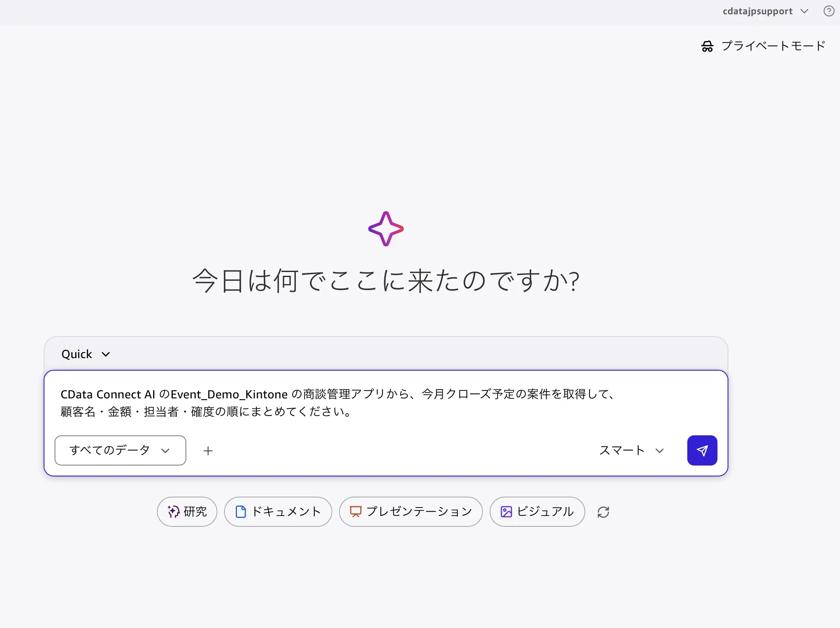
Task: Click the gradient star logo
Action: point(386,229)
